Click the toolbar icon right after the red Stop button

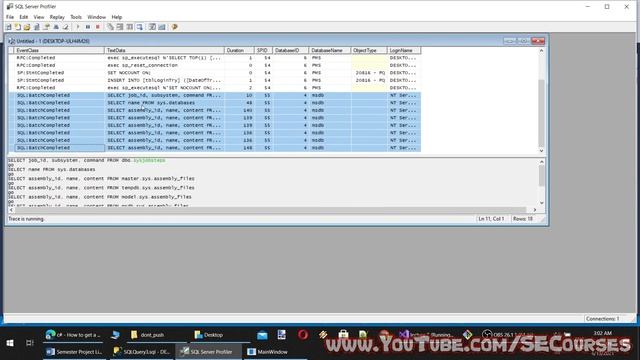click(x=110, y=27)
